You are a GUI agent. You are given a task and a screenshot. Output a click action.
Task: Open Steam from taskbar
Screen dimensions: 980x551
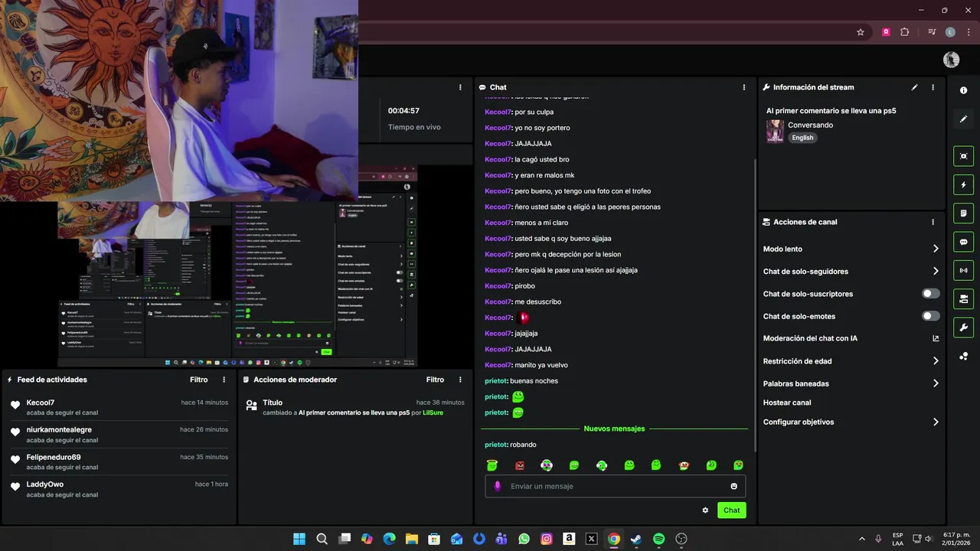(x=636, y=539)
